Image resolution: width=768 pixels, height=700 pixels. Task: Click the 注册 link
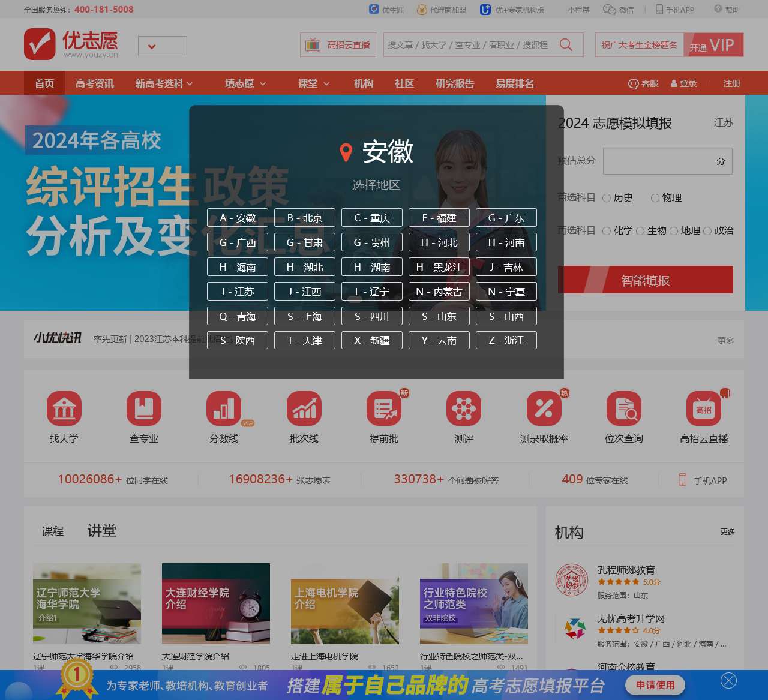[731, 83]
